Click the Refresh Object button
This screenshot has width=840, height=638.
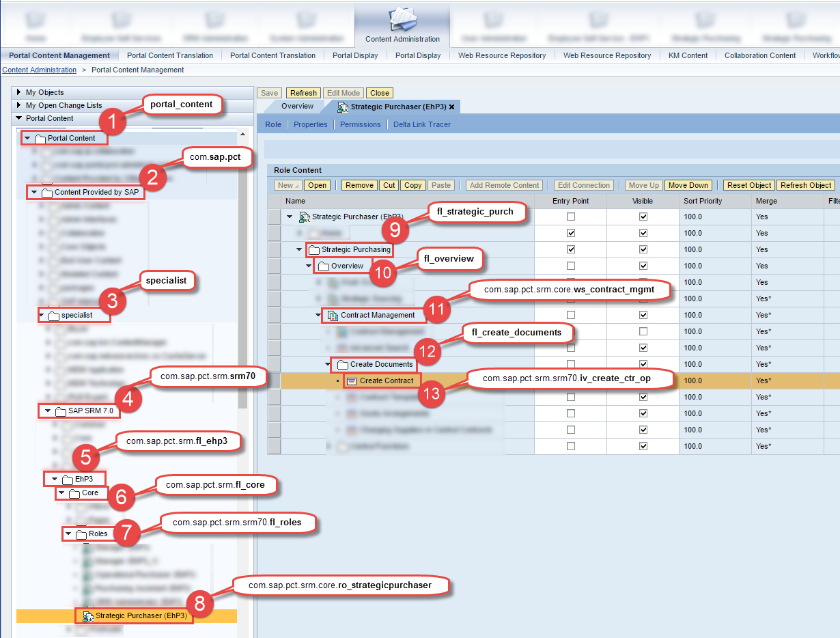click(806, 185)
